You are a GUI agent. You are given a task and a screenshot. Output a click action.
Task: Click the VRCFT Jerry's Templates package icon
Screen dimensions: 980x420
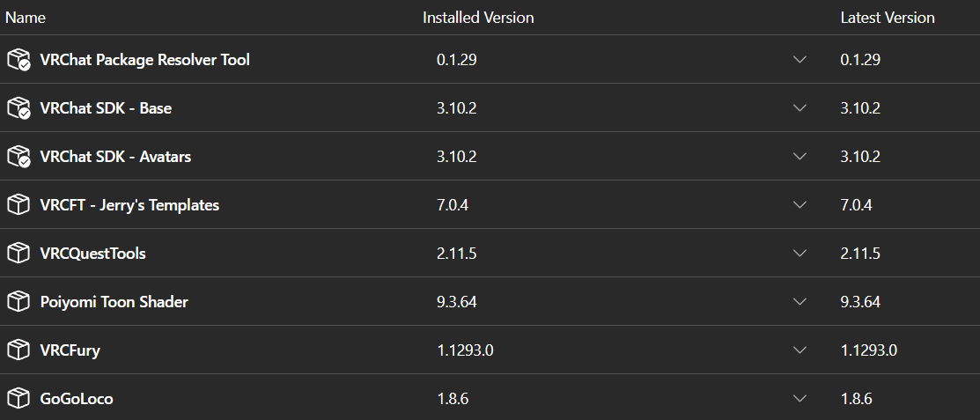pyautogui.click(x=18, y=205)
